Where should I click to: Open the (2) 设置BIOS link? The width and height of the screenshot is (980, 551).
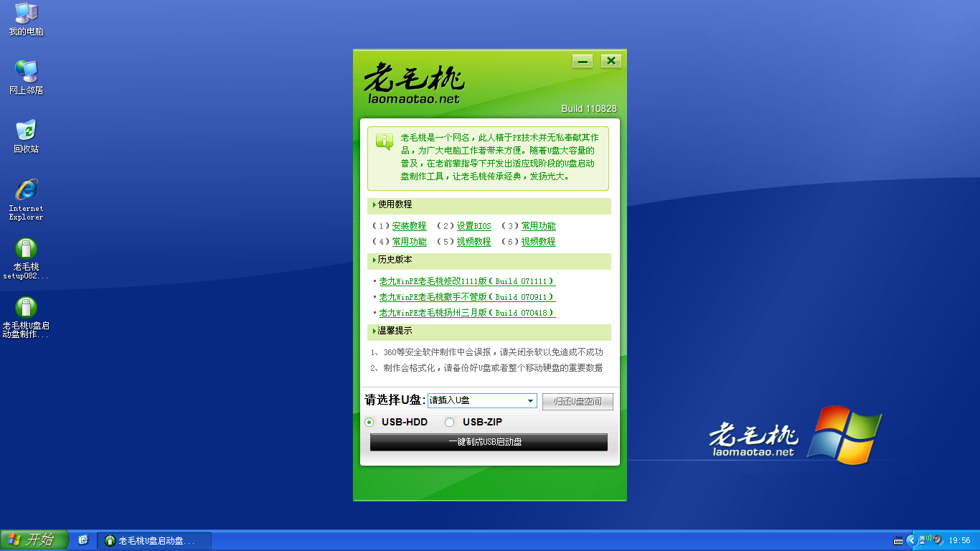point(474,226)
